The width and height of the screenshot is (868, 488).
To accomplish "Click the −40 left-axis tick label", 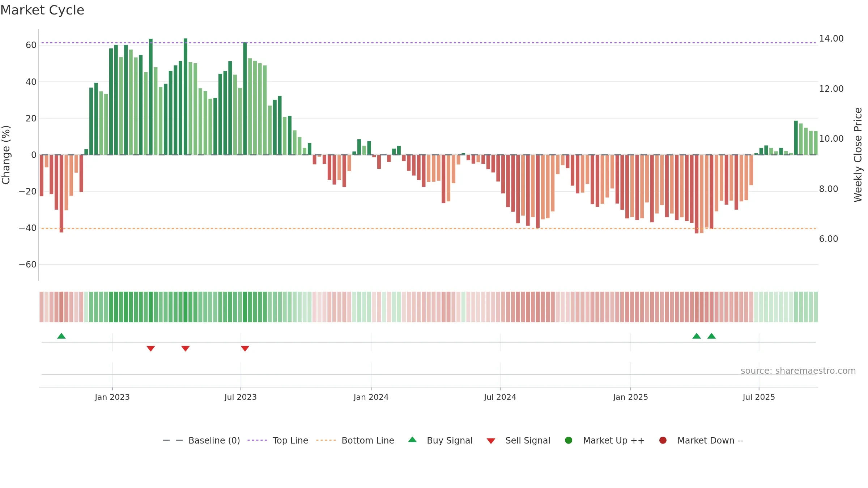I will coord(28,228).
